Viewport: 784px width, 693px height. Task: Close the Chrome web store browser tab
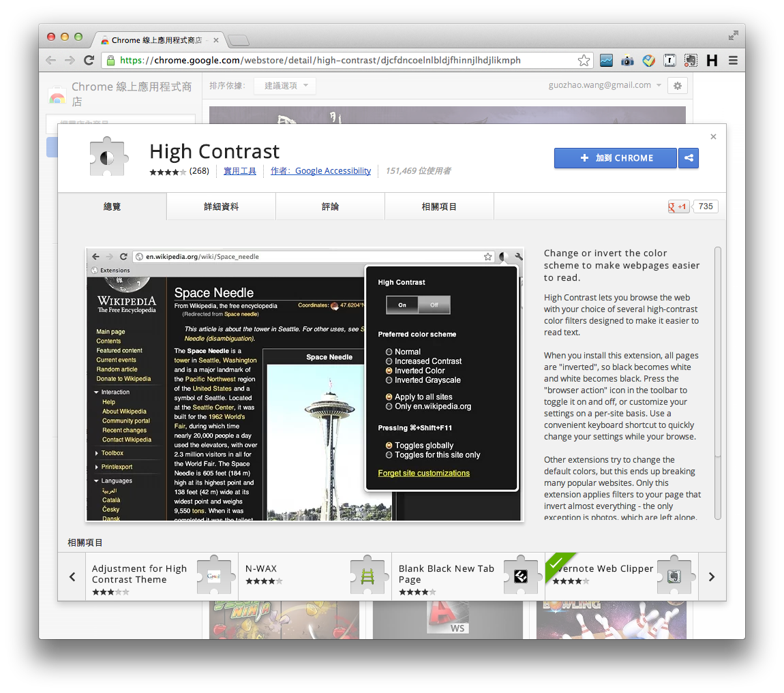(x=216, y=40)
